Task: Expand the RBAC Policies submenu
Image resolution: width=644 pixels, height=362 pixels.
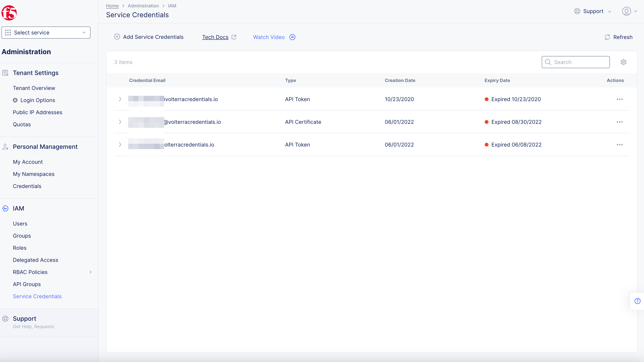Action: [91, 272]
